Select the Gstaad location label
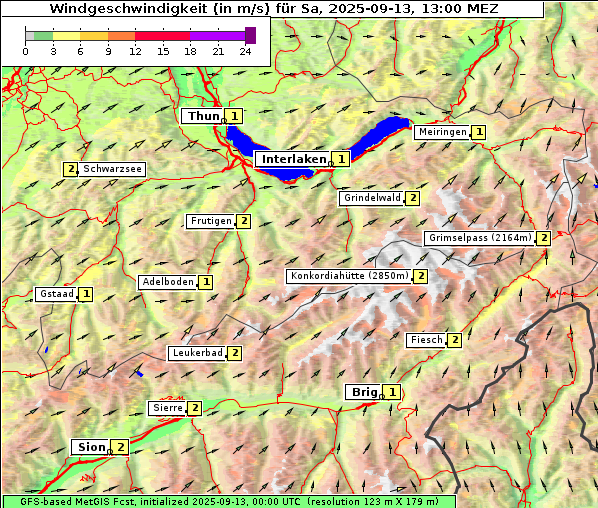The height and width of the screenshot is (508, 598). 57,294
